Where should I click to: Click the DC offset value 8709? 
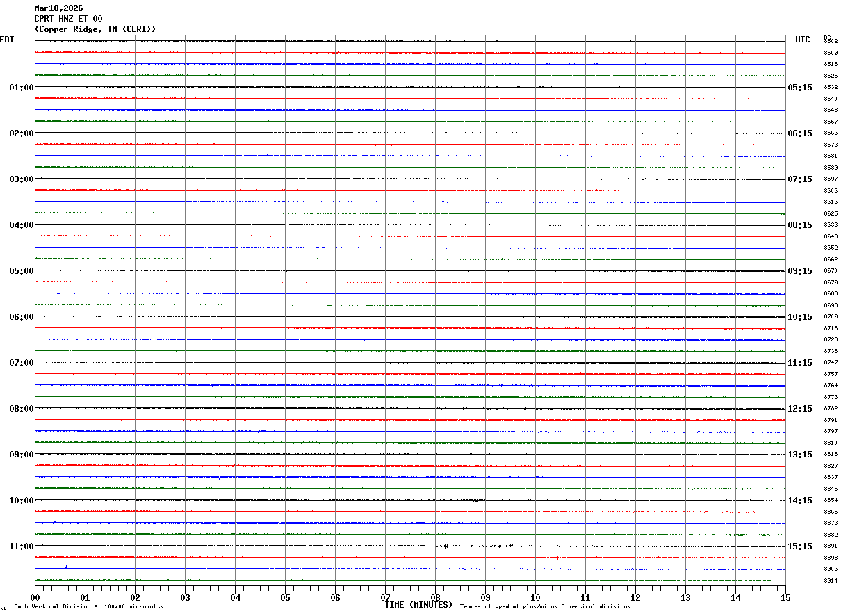(x=831, y=317)
